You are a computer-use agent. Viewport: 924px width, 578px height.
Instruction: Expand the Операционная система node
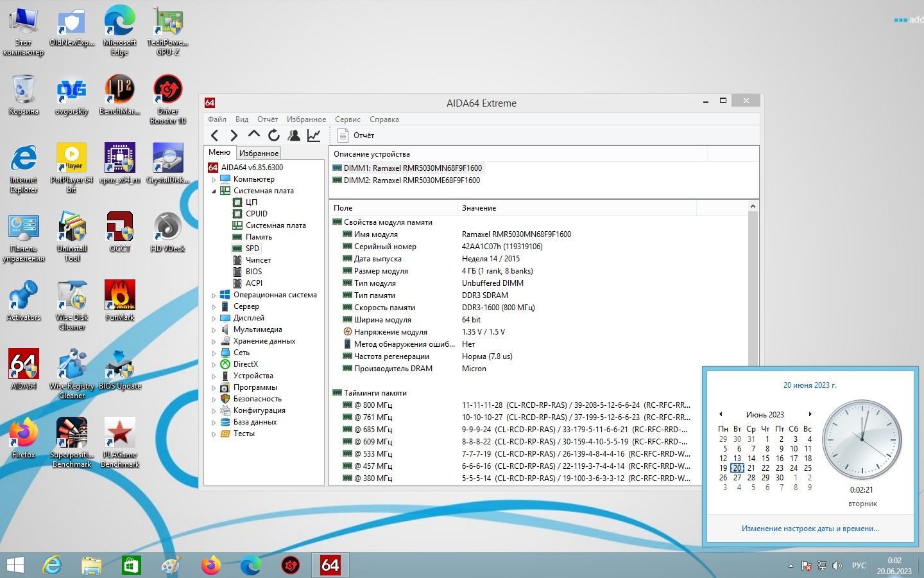214,295
